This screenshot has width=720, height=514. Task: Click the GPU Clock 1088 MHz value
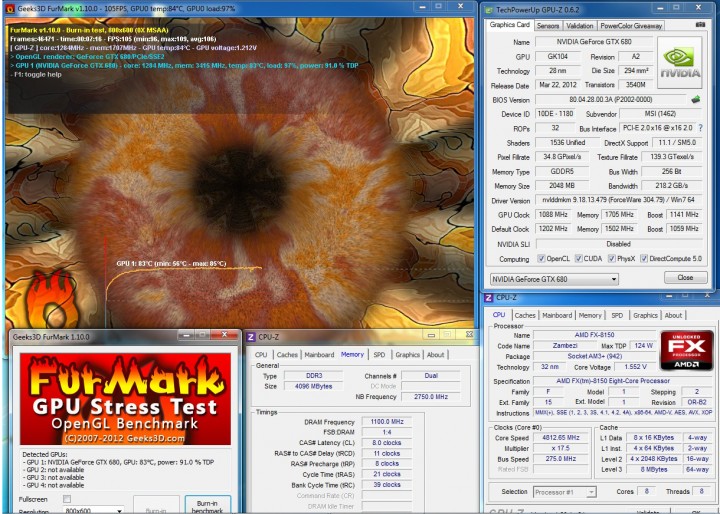pyautogui.click(x=553, y=215)
